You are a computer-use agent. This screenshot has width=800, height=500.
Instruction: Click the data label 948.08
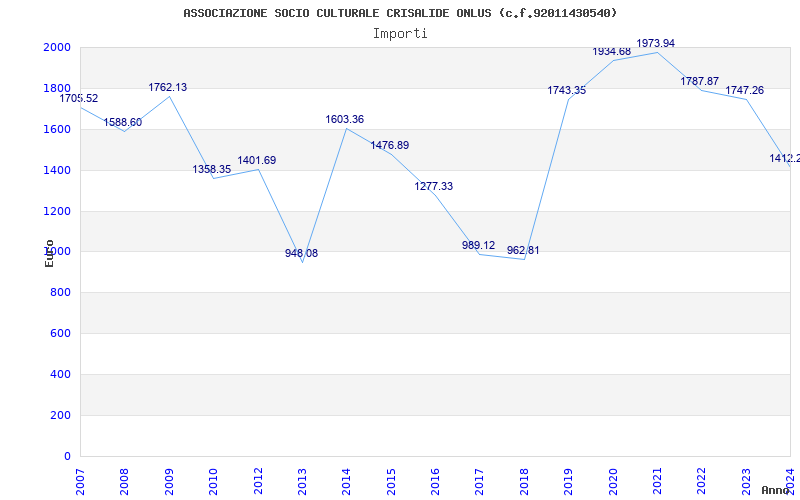pos(302,253)
